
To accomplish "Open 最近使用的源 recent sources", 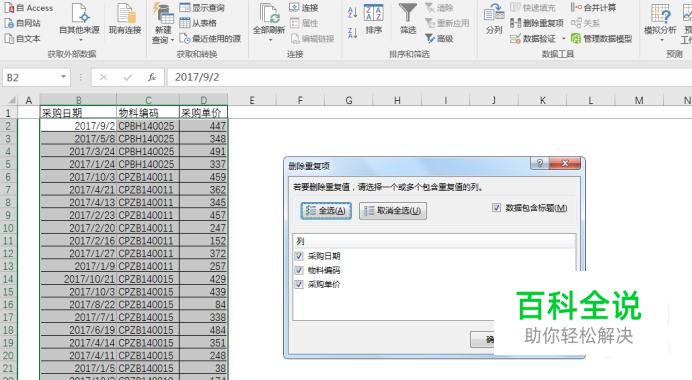I will [x=210, y=38].
